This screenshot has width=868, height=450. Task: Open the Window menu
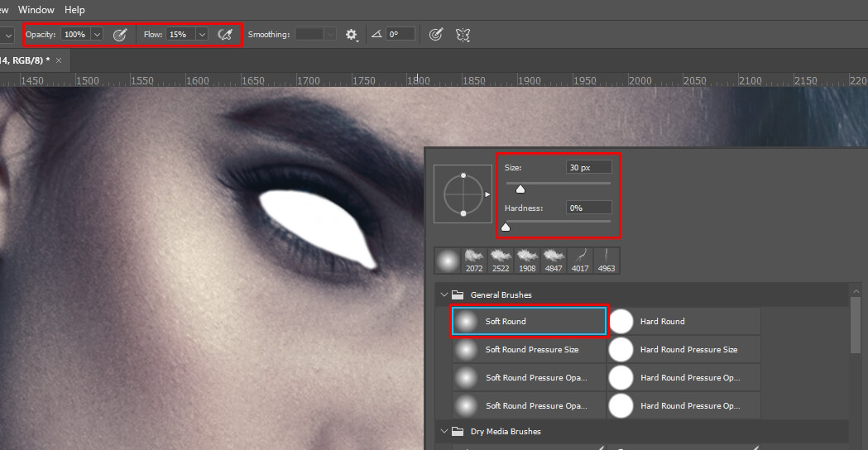click(36, 10)
